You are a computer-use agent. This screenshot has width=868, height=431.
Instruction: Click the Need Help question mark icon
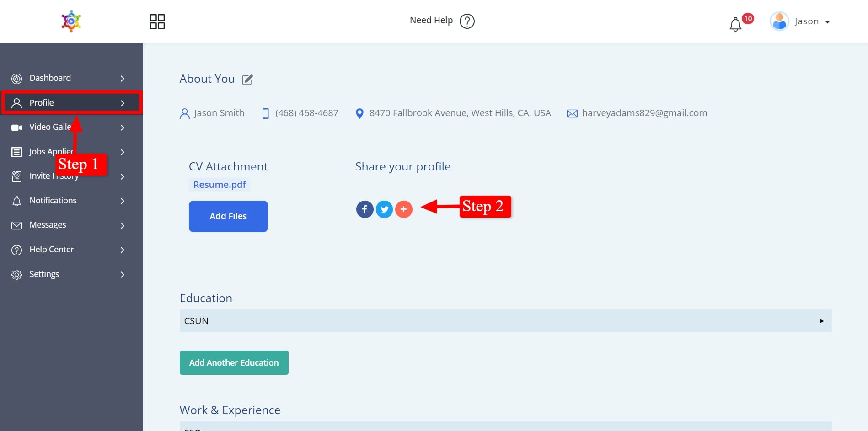(x=467, y=21)
